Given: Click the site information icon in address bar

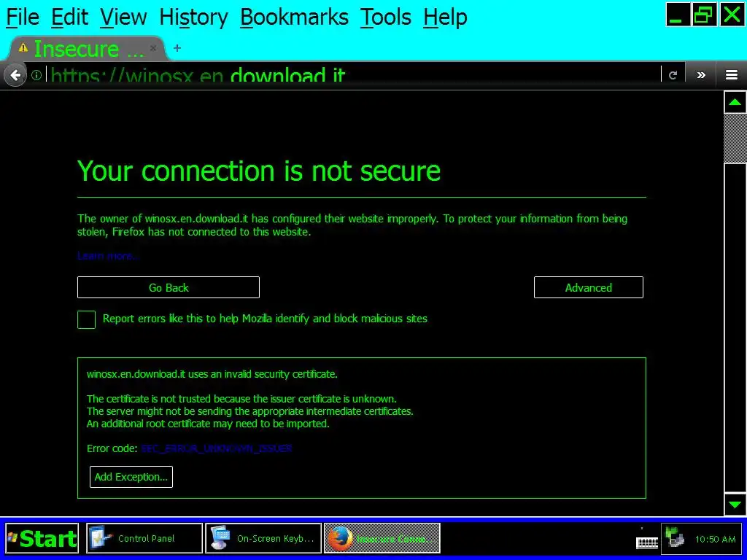Looking at the screenshot, I should tap(36, 75).
